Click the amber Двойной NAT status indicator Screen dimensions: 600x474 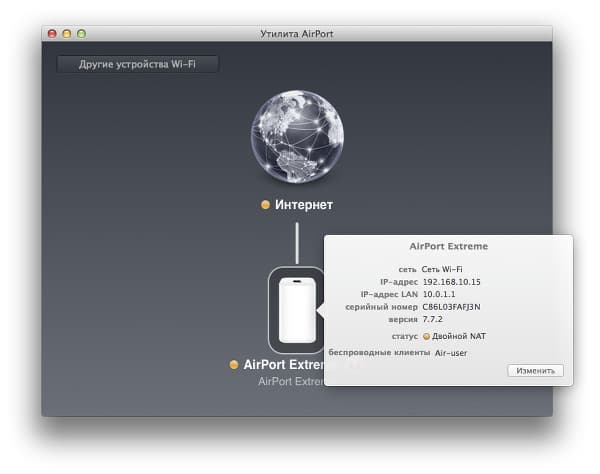426,336
